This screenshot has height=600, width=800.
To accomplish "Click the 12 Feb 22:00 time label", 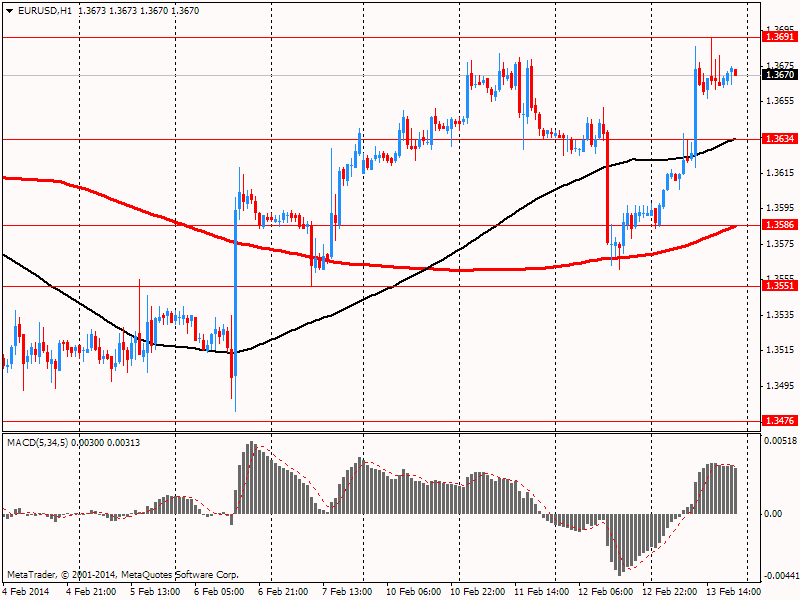I will pyautogui.click(x=669, y=592).
